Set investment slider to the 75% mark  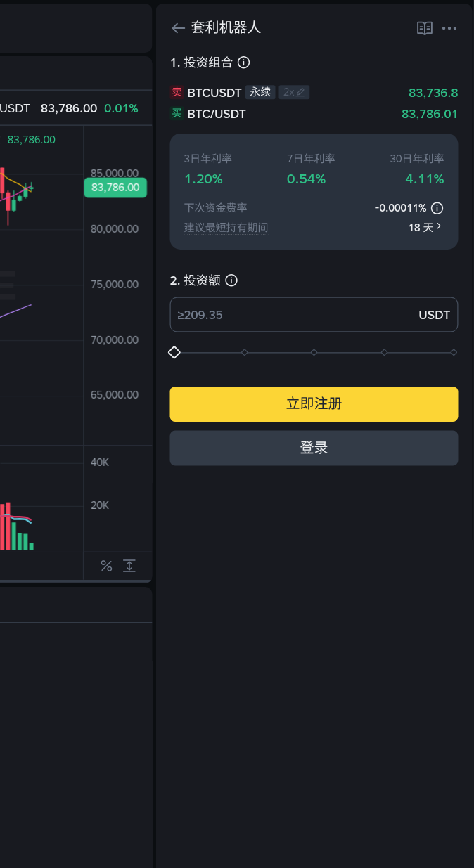(384, 352)
